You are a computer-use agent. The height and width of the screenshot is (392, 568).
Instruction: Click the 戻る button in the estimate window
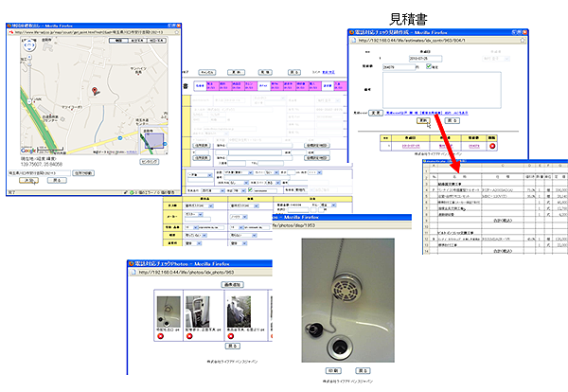point(453,120)
